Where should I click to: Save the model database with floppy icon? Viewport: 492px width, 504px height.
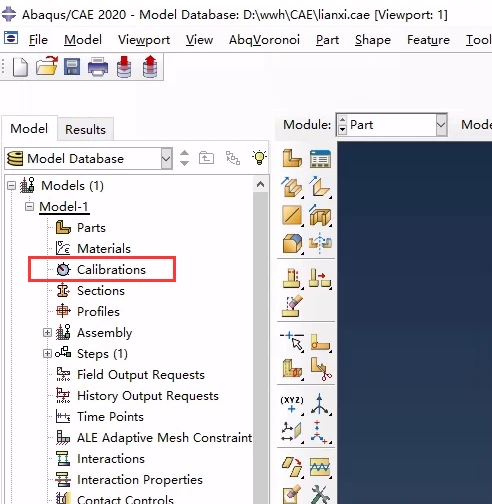point(72,66)
